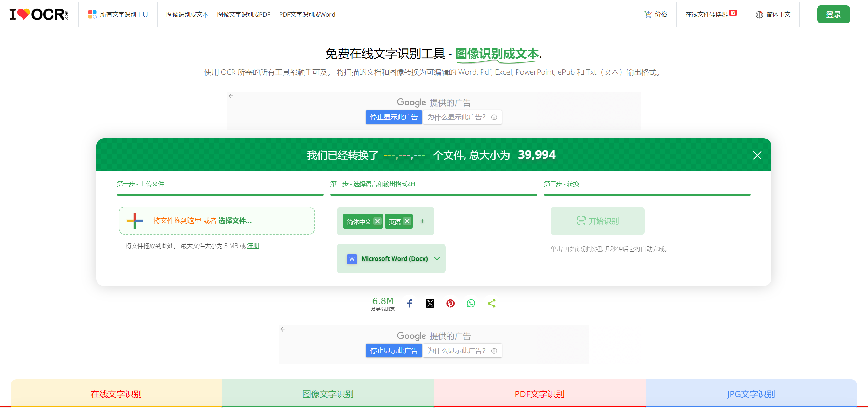Share via WhatsApp icon
Screen dimensions: 868x408
click(x=471, y=303)
